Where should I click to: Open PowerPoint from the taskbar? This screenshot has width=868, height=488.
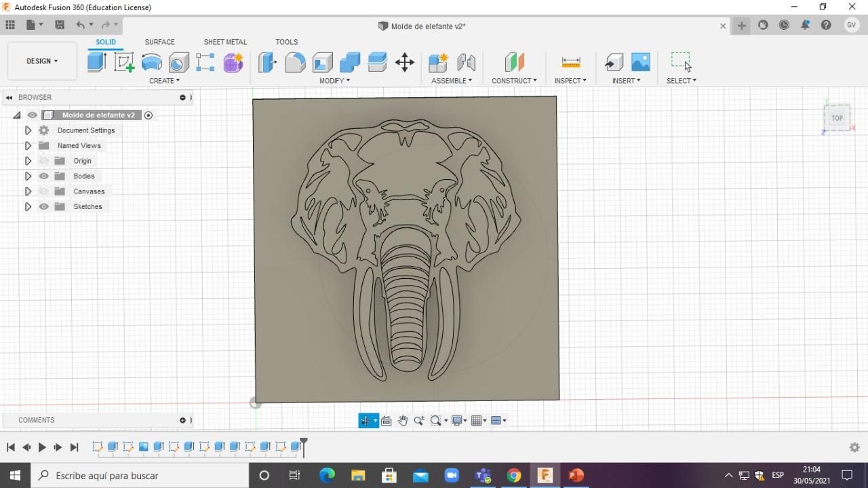click(576, 476)
